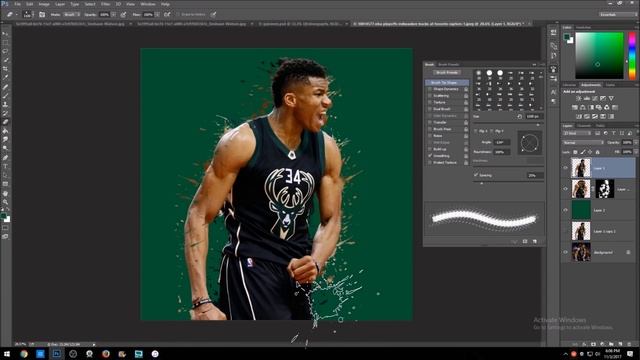Show the Layer 1 copy 2 layer

(565, 231)
